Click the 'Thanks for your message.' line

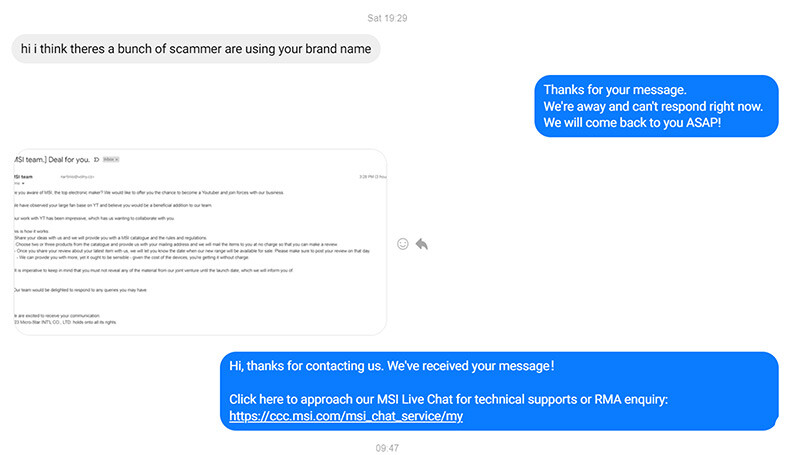click(615, 90)
